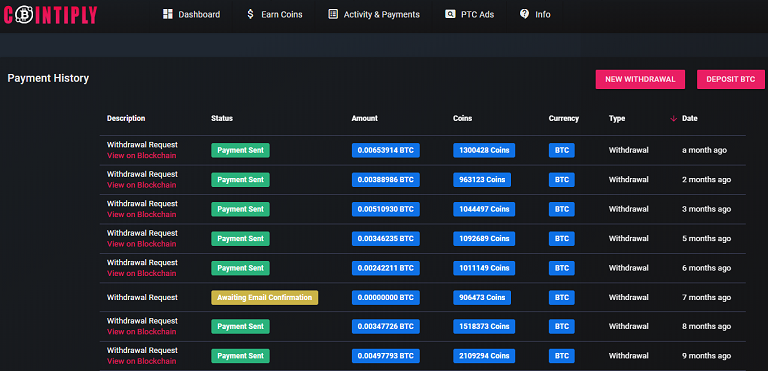Click the NEW WITHDRAWAL button
Screen dimensions: 768x371
point(640,79)
